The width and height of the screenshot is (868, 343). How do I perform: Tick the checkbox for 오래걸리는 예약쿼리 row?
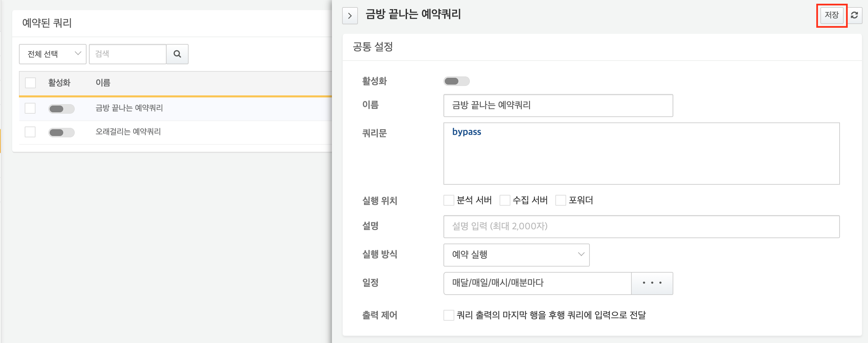[30, 132]
